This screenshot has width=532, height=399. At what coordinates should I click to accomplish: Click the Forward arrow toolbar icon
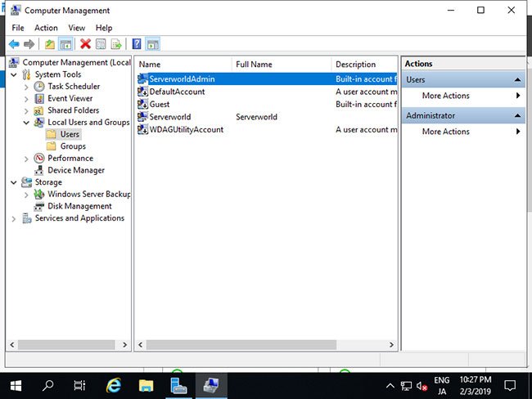(29, 44)
